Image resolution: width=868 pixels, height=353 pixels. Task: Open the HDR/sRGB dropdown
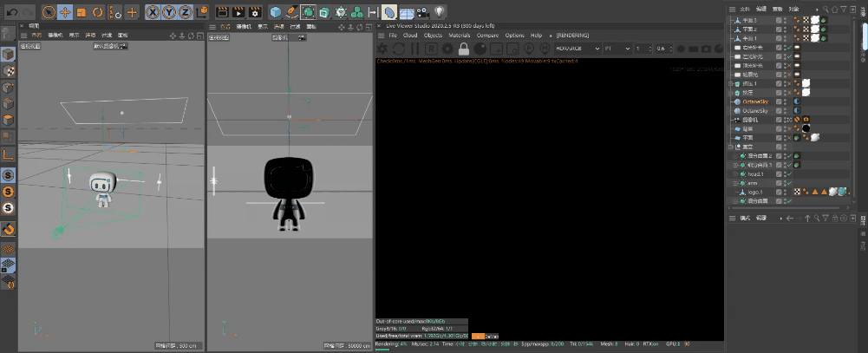tap(578, 49)
